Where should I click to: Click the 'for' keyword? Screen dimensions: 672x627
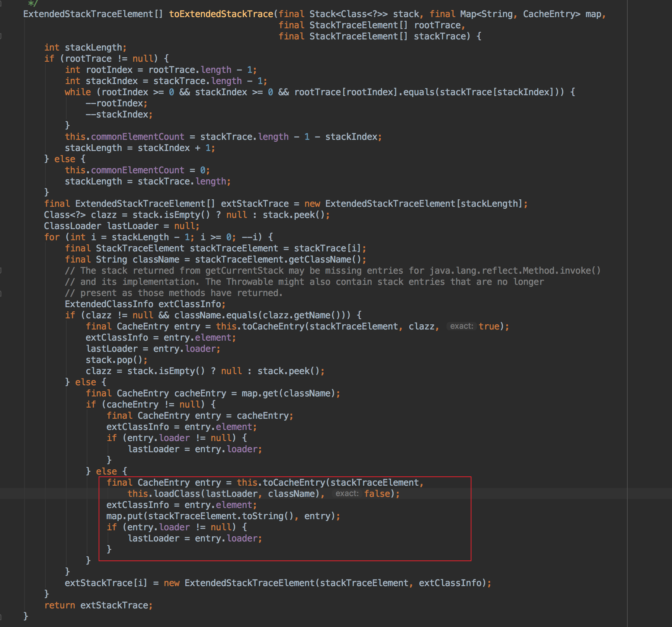tap(52, 237)
